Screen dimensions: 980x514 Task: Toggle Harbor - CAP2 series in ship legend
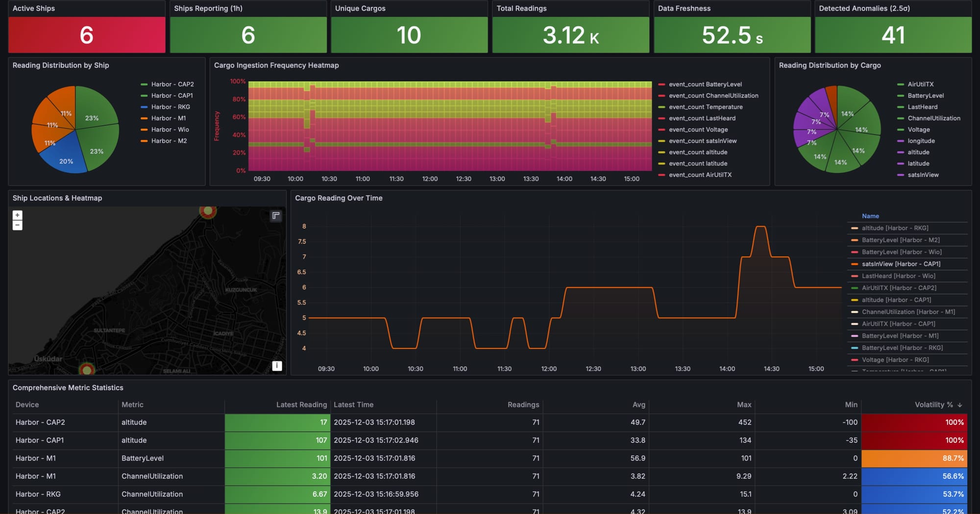point(172,84)
